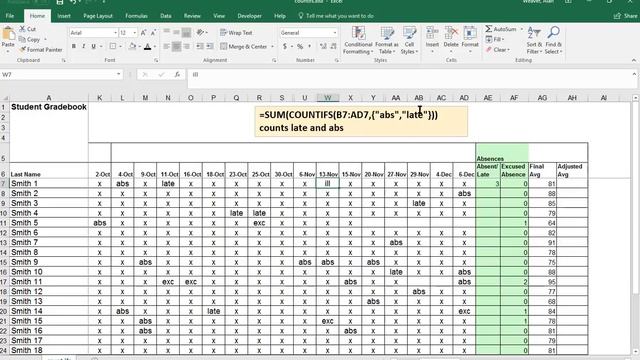The width and height of the screenshot is (640, 360).
Task: Switch to the Formulas tab
Action: (x=136, y=16)
